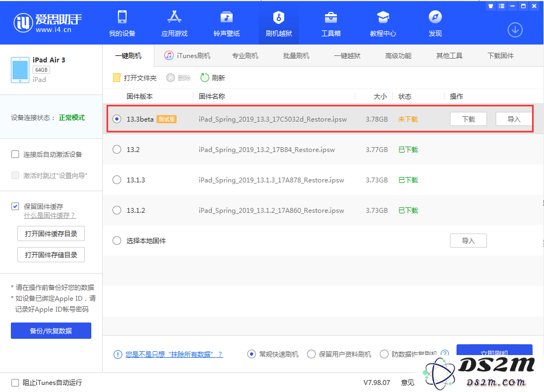Uncheck 保留固件缓存 checkbox

tap(15, 206)
